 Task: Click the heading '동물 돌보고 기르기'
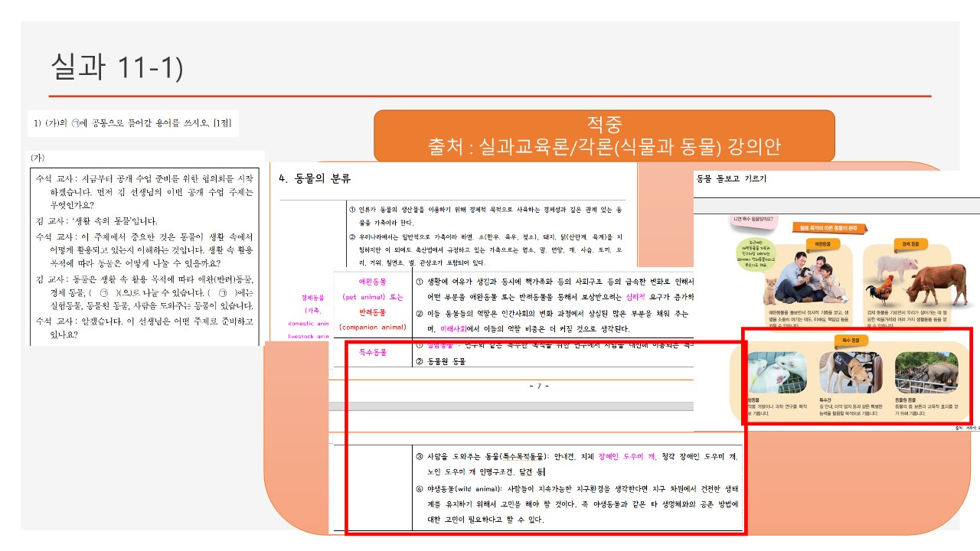point(731,179)
